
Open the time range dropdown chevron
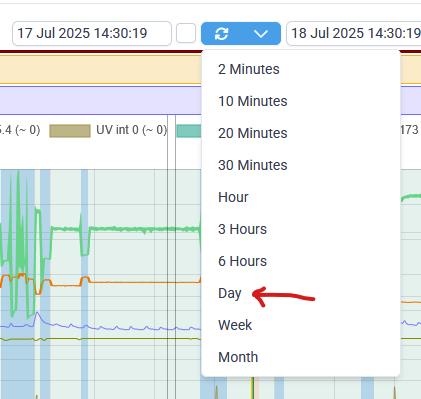coord(261,33)
